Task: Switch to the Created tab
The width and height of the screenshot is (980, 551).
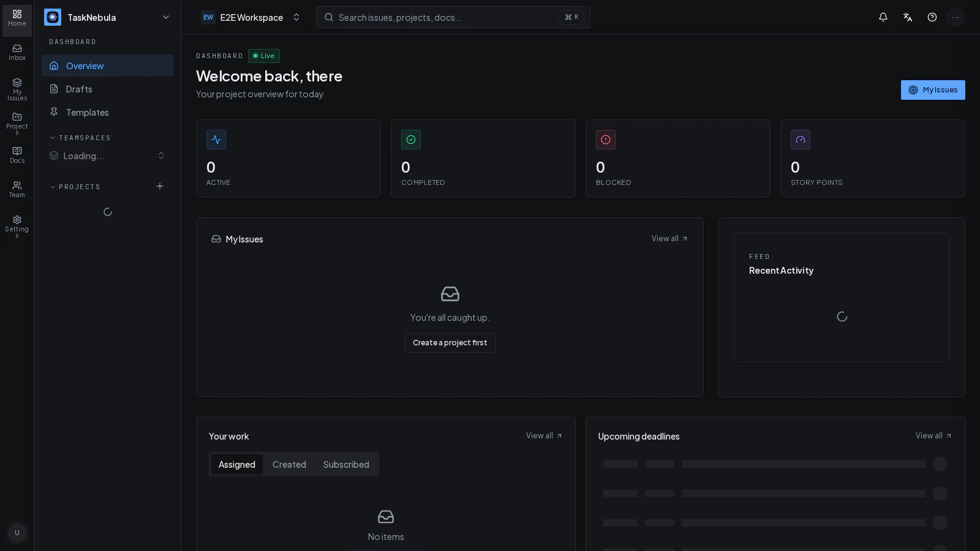Action: (x=289, y=464)
